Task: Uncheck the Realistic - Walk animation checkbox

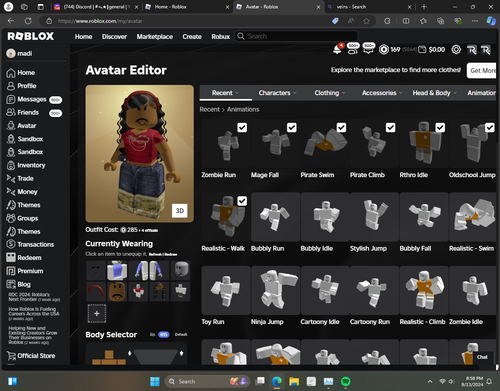Action: tap(242, 201)
